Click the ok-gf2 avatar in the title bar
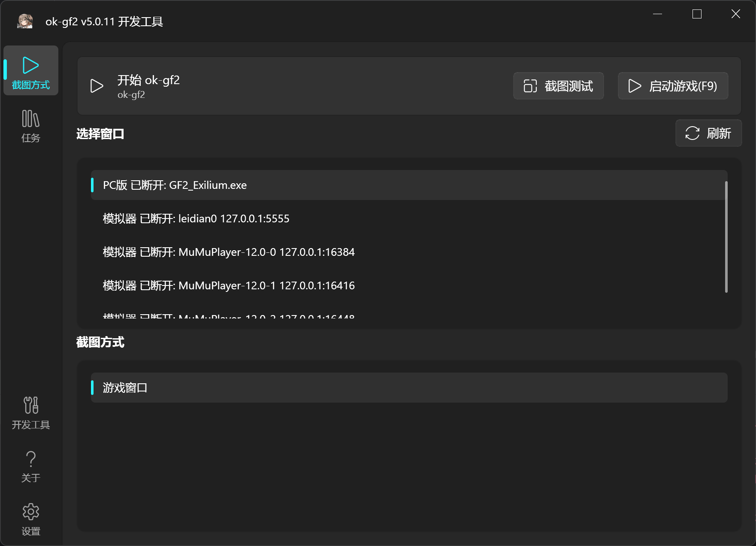The image size is (756, 546). [x=24, y=21]
